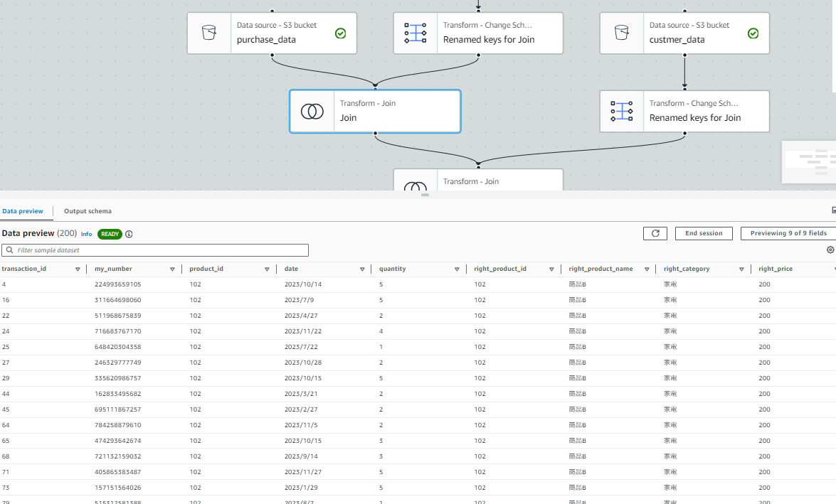Click S3 bucket icon on custmer_data node

(x=622, y=33)
